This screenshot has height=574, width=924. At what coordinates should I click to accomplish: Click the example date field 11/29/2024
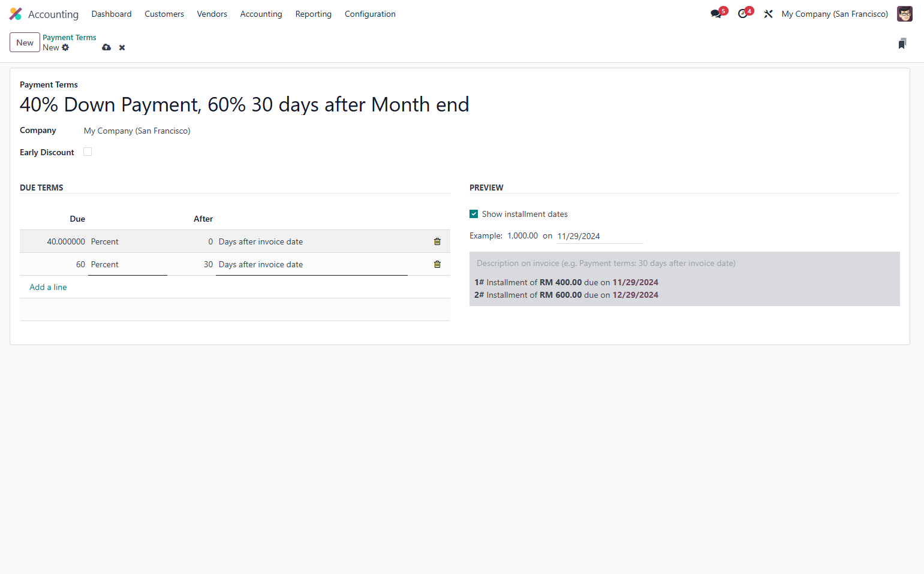pos(600,236)
